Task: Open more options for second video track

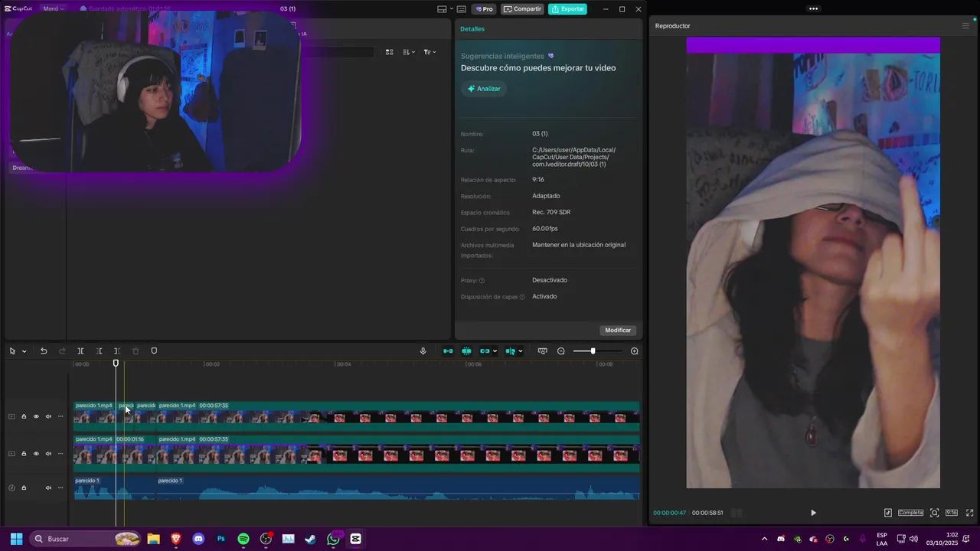Action: [x=60, y=454]
